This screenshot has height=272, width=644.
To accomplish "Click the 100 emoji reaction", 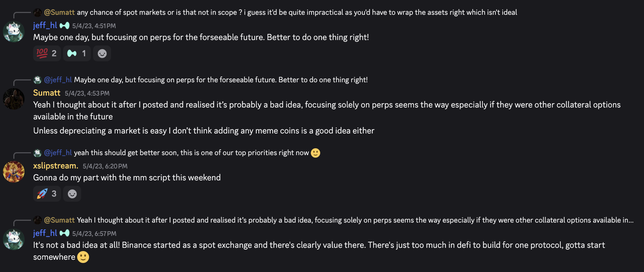I will click(47, 53).
